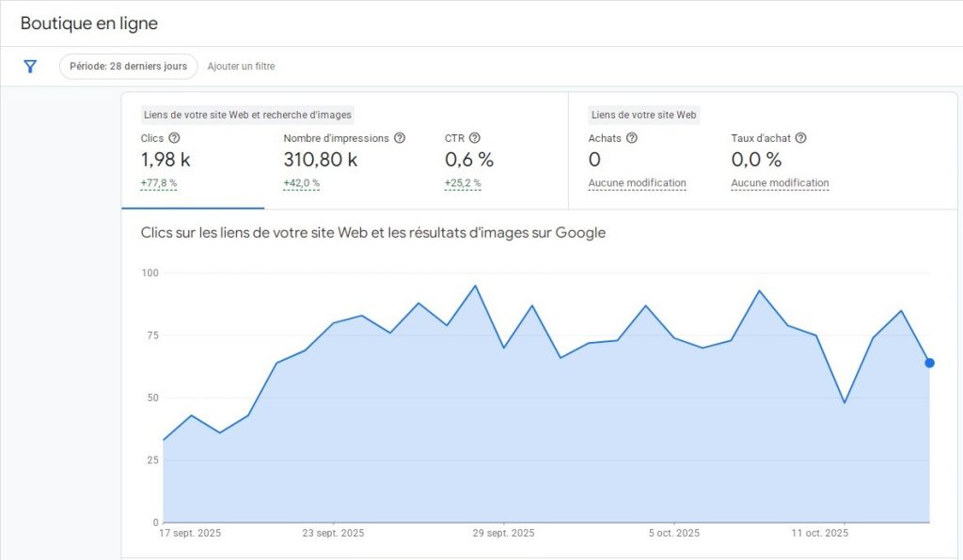Screen dimensions: 963x560
Task: Click the blue data point ending the chart
Action: (x=929, y=363)
